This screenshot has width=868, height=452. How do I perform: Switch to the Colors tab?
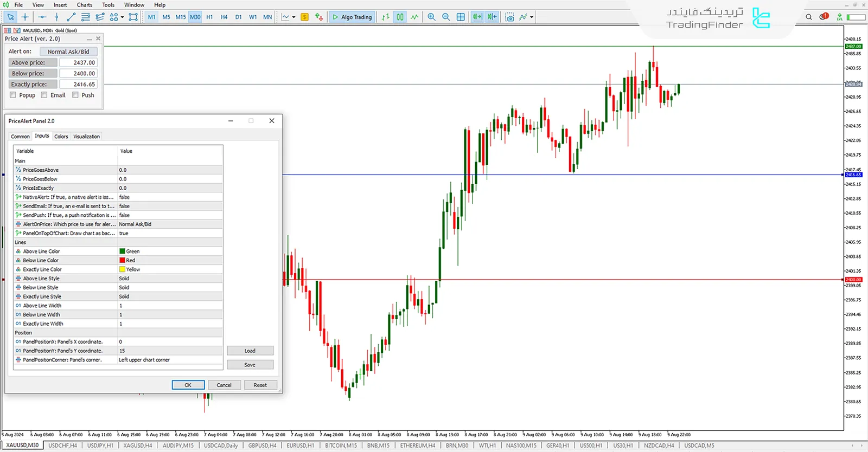click(x=61, y=137)
